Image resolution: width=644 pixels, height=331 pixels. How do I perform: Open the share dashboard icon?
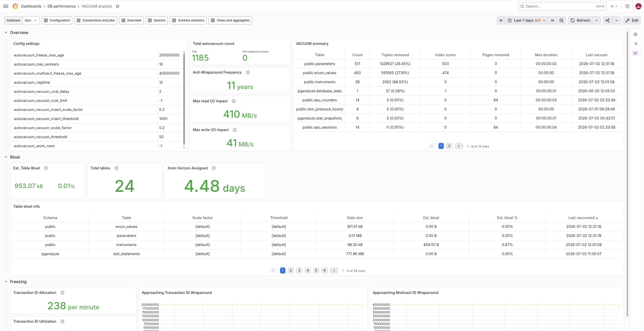(x=607, y=20)
